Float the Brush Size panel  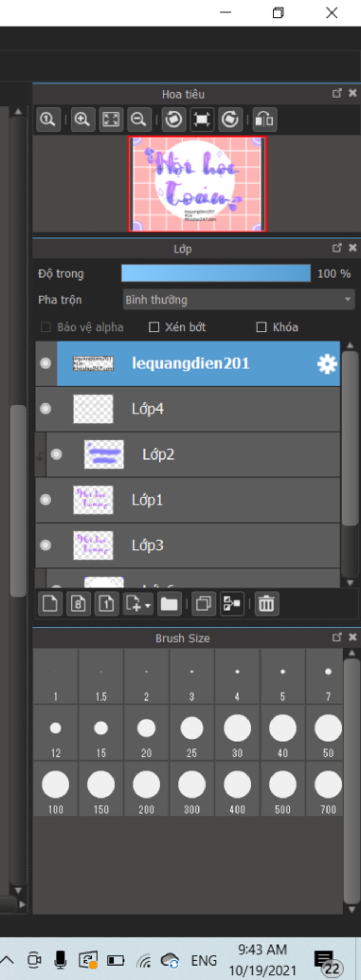coord(337,637)
